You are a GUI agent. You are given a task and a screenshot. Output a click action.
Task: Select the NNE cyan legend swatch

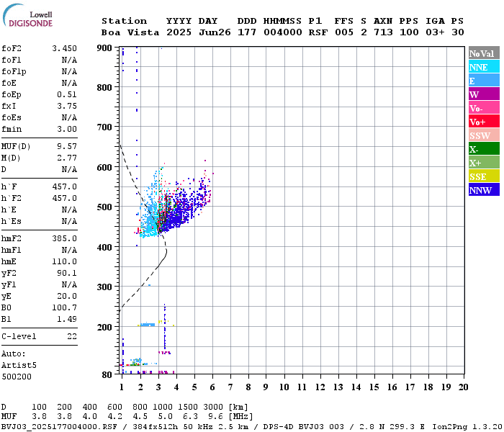484,67
